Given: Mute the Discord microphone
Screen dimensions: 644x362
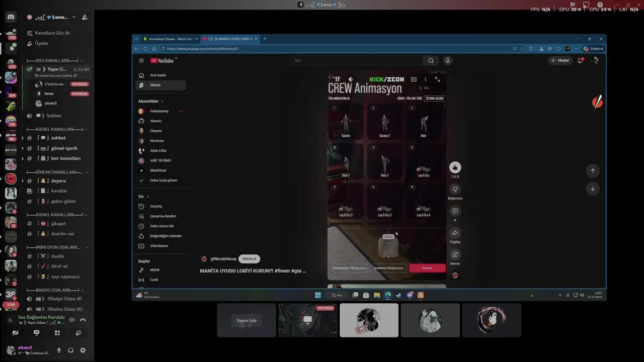Looking at the screenshot, I should tap(59, 350).
